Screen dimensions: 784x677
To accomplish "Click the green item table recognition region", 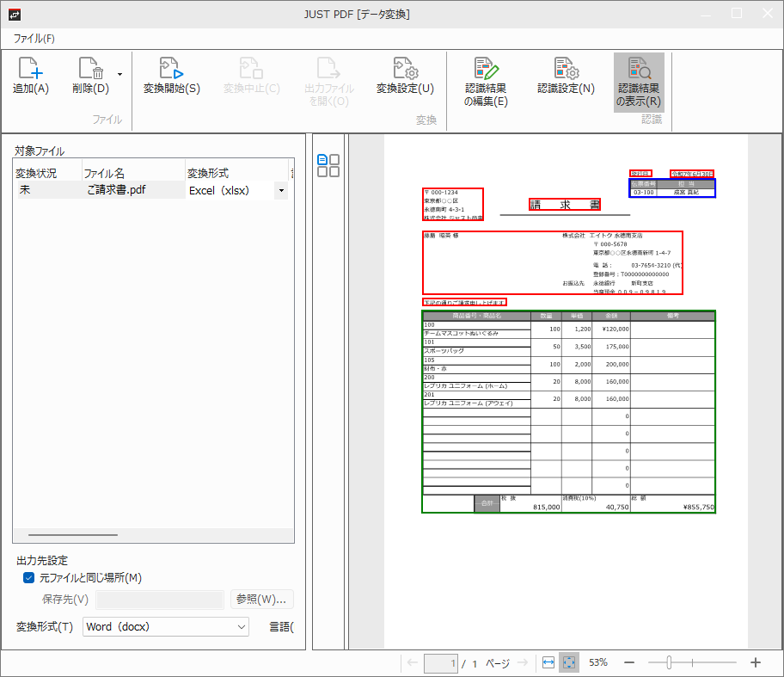I will tap(568, 411).
